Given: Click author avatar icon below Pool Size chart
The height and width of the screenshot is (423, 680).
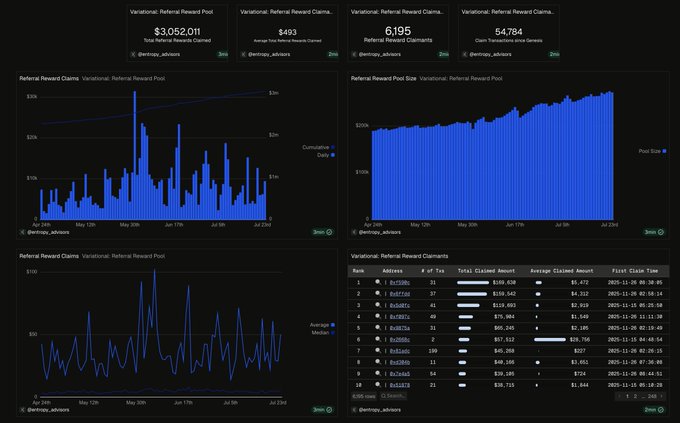Looking at the screenshot, I should click(354, 232).
